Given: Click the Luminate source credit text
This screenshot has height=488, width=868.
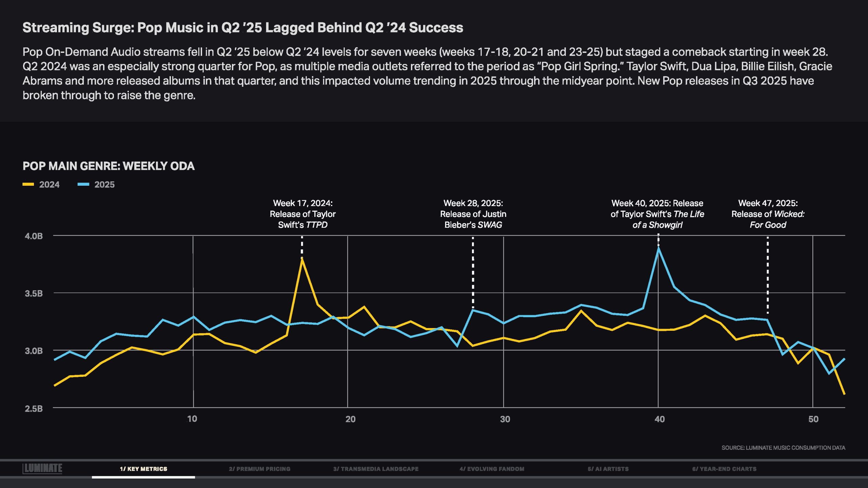Looking at the screenshot, I should 783,448.
